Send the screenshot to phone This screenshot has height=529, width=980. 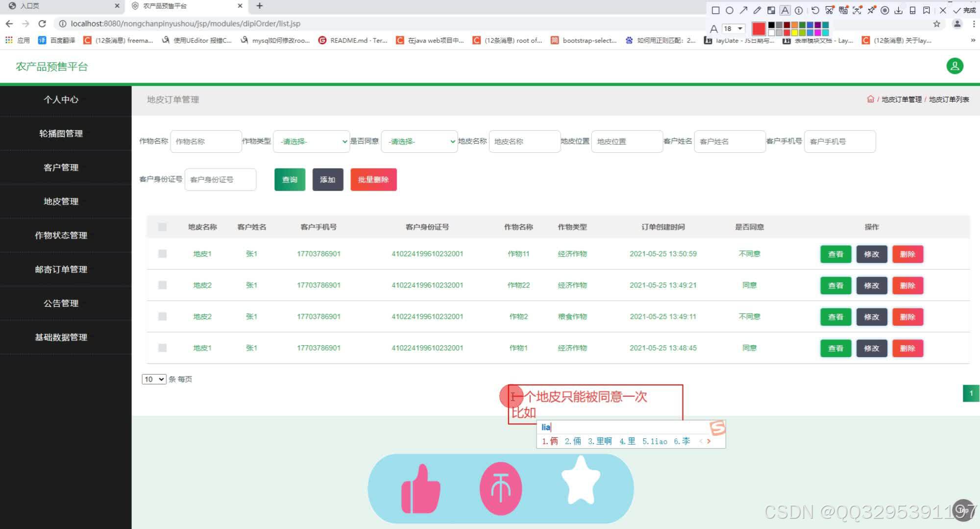[912, 10]
